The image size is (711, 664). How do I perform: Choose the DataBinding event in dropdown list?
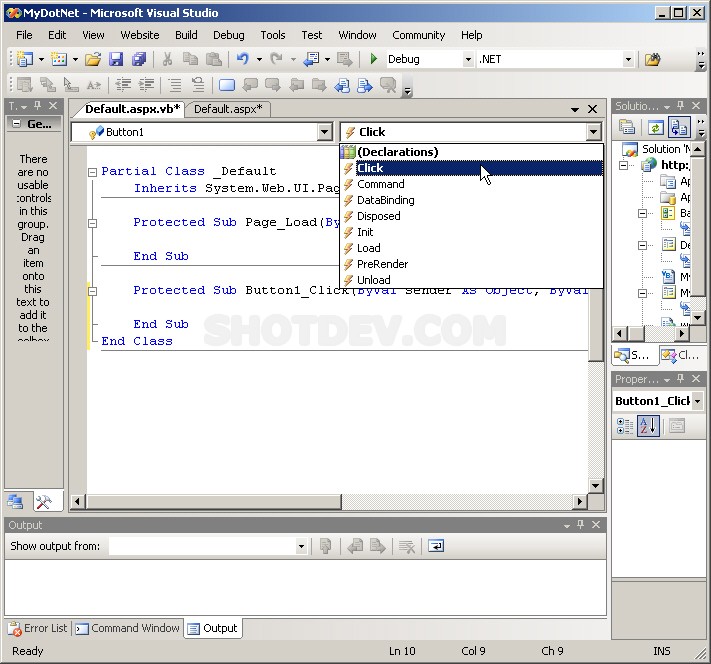point(385,200)
